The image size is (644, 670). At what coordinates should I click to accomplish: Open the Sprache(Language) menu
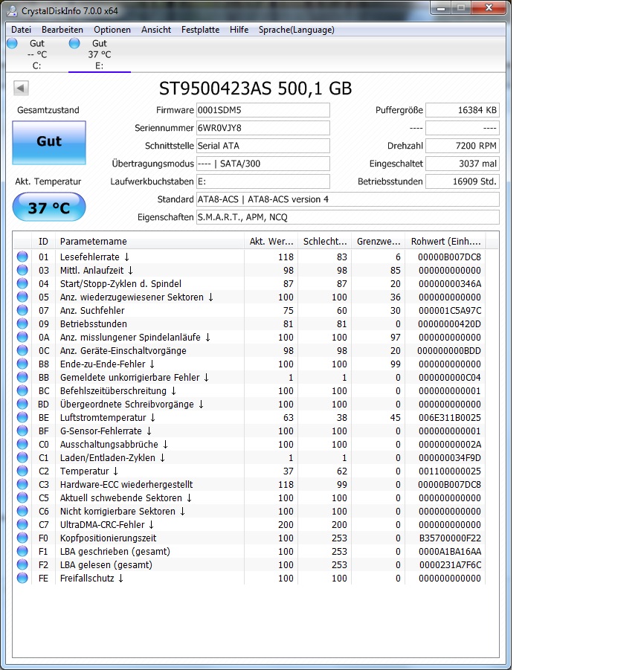click(x=296, y=30)
